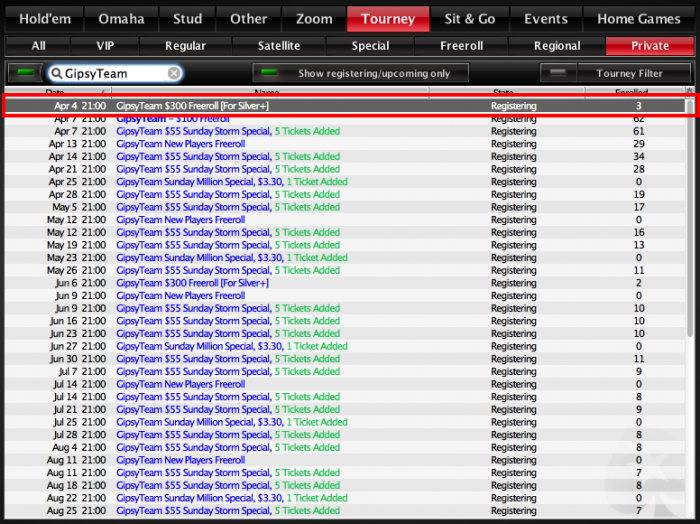
Task: Open the Other games tab
Action: pos(249,19)
